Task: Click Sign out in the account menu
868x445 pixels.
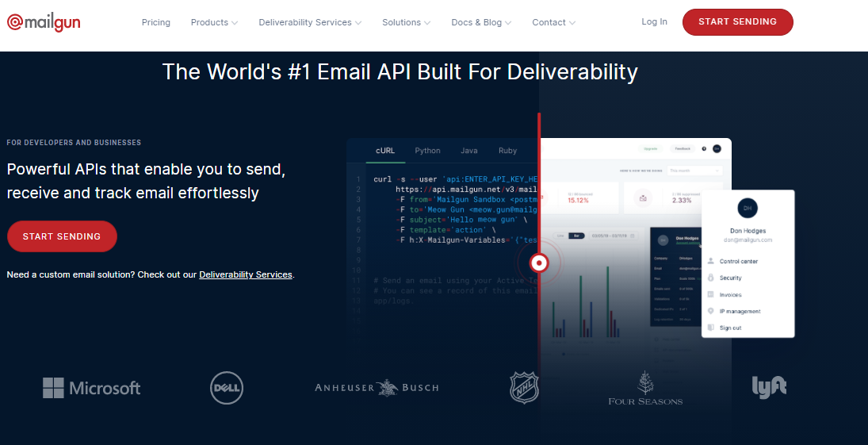Action: [x=730, y=328]
